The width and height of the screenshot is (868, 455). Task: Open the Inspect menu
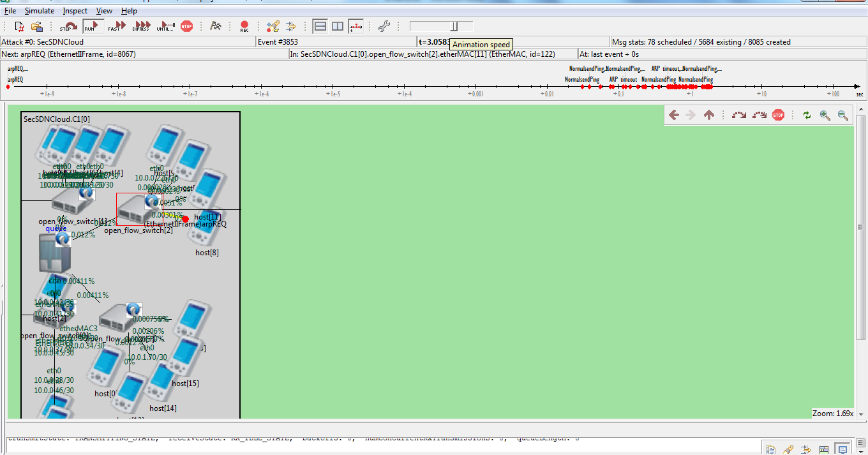pyautogui.click(x=76, y=11)
